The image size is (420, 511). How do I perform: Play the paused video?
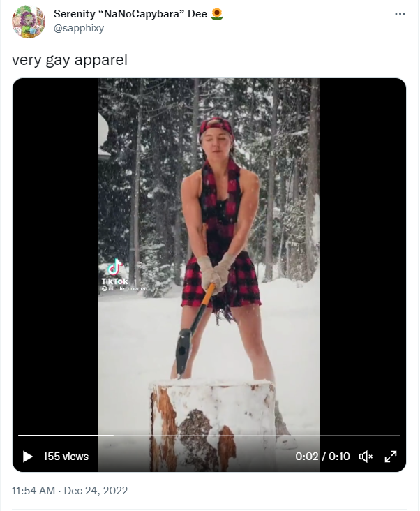pyautogui.click(x=28, y=457)
